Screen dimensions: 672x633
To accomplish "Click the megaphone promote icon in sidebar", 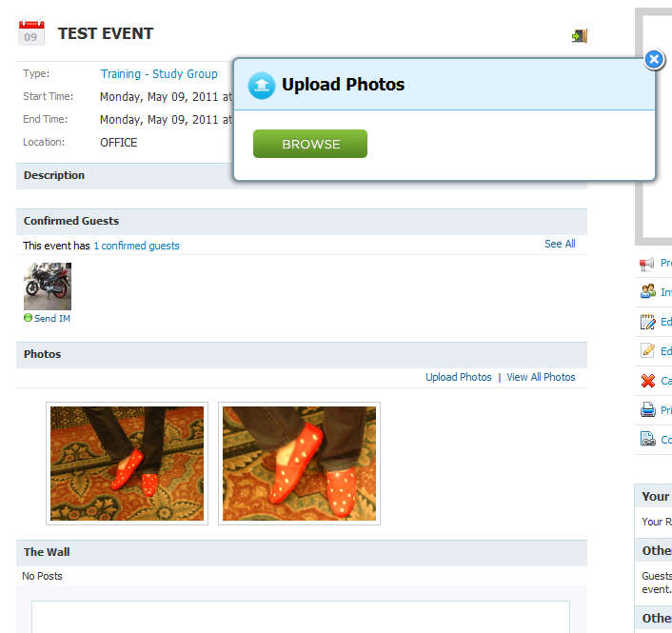I will tap(647, 264).
